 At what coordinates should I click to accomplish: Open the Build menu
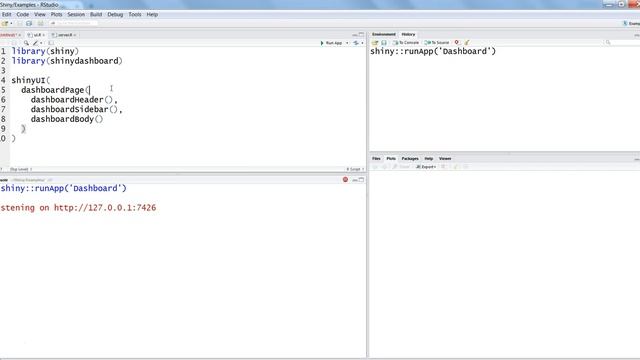pos(96,14)
